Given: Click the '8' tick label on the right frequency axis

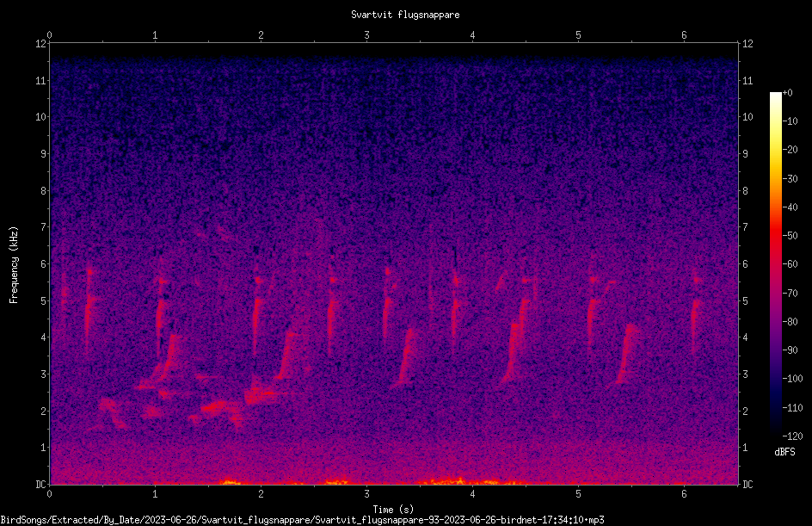Looking at the screenshot, I should pyautogui.click(x=745, y=191).
